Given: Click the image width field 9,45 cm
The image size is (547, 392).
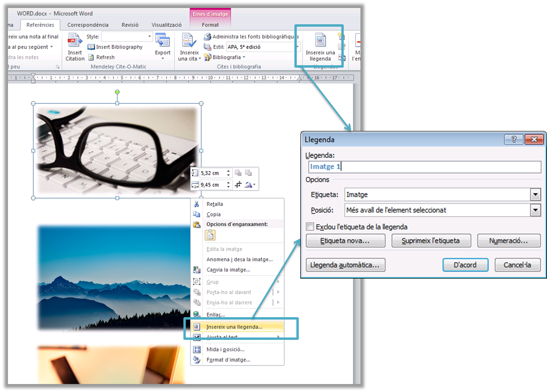Looking at the screenshot, I should pos(212,185).
